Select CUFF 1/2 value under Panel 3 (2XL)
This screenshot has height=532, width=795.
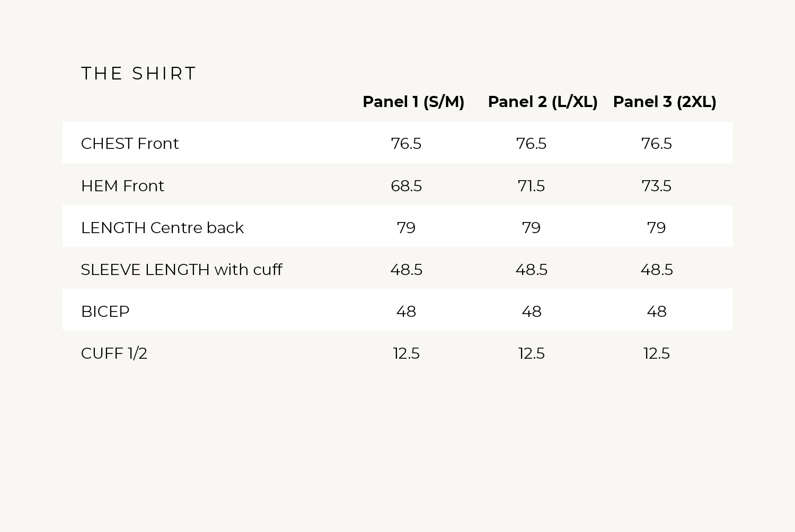tap(656, 353)
